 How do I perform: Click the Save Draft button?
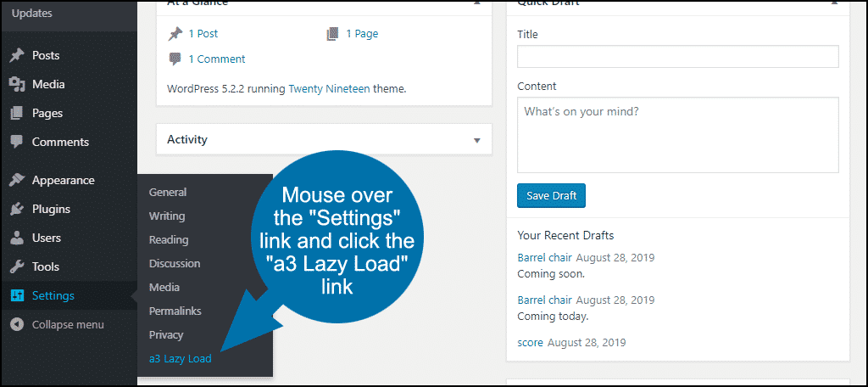click(x=551, y=196)
